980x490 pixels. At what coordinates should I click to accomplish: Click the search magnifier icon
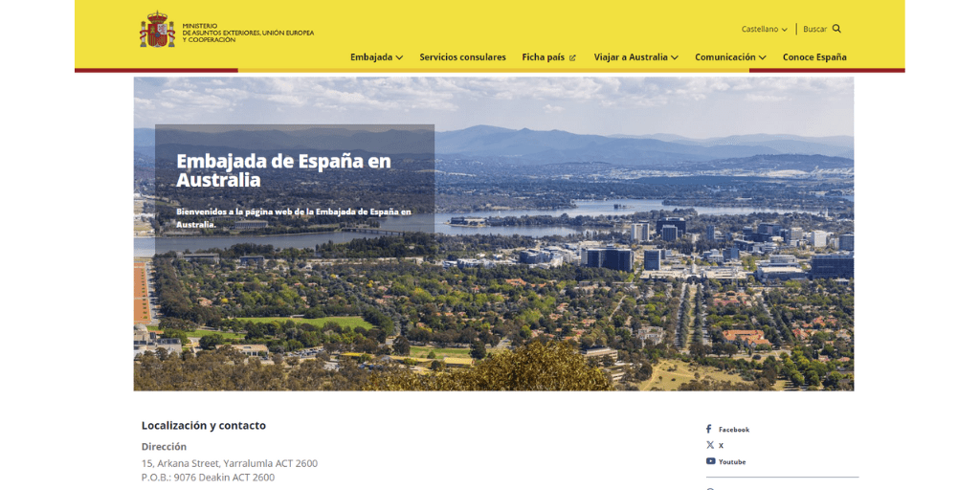(836, 29)
